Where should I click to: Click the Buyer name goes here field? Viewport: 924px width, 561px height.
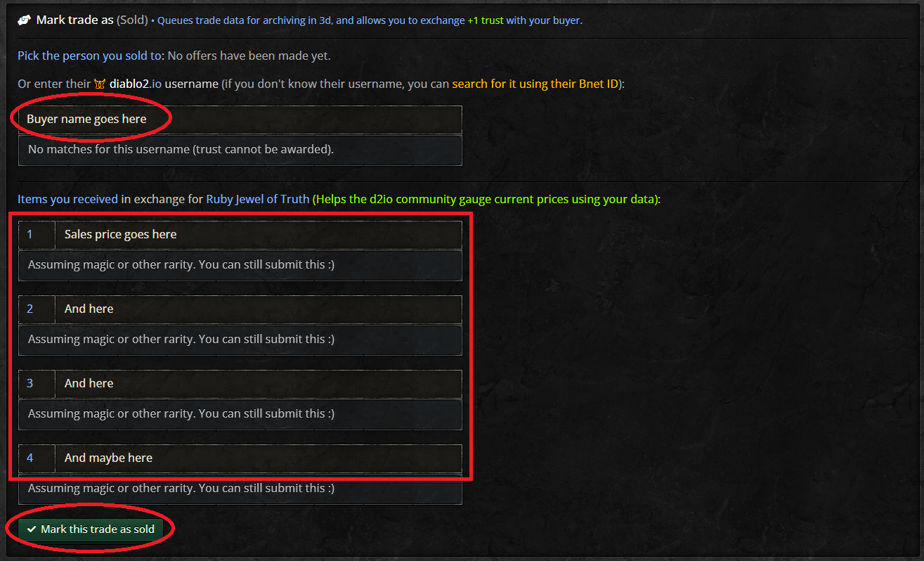240,120
